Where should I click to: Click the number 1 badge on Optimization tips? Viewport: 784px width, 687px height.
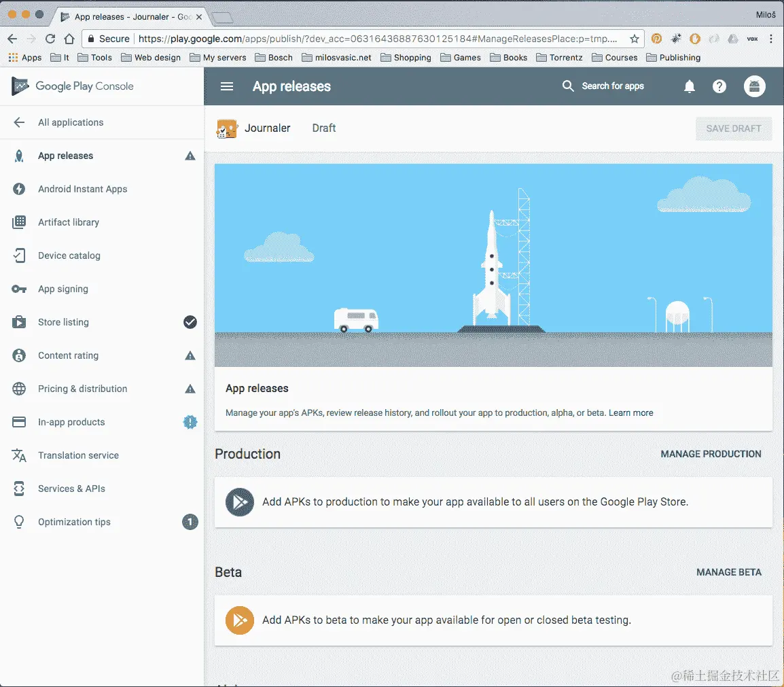coord(190,522)
